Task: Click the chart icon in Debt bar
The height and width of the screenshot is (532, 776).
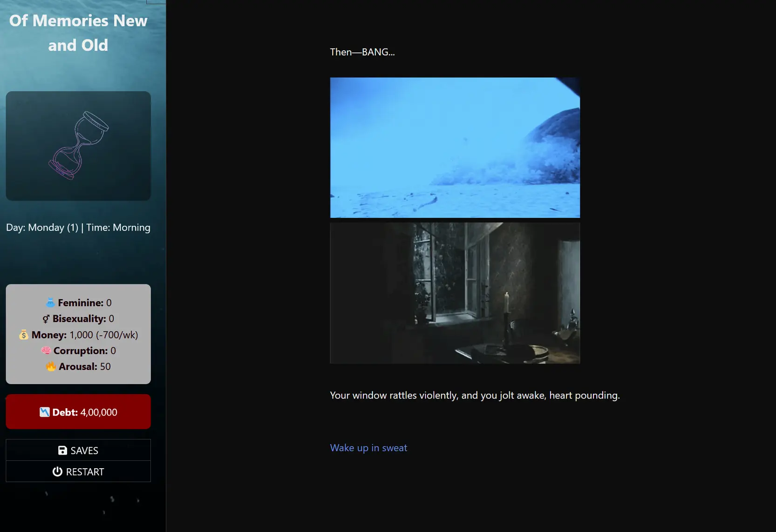Action: tap(45, 412)
